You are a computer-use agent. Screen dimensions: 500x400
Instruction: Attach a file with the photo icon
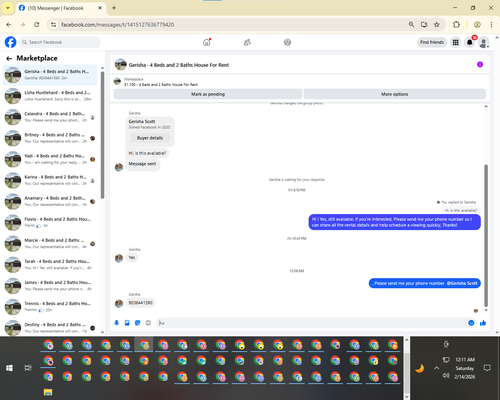(x=127, y=323)
